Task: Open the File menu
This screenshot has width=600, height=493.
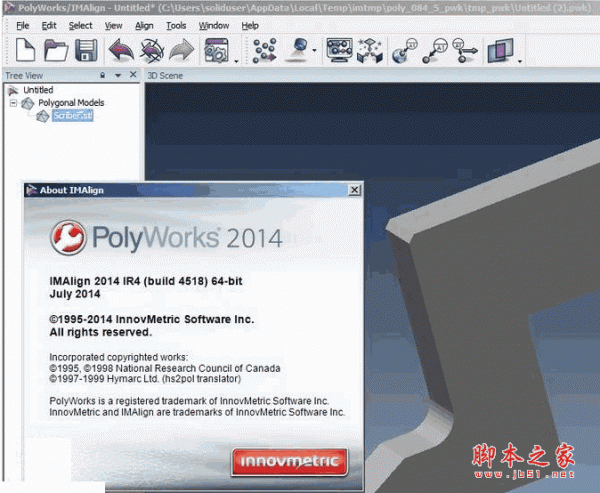Action: pyautogui.click(x=23, y=26)
